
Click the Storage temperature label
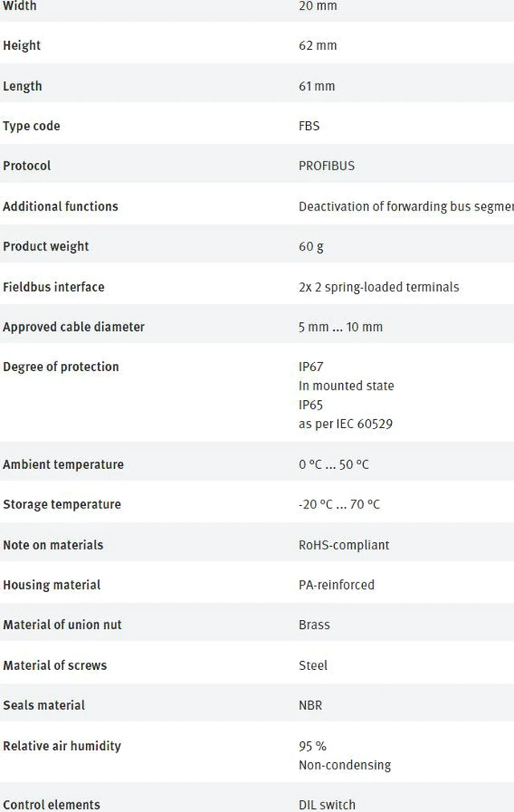(62, 504)
